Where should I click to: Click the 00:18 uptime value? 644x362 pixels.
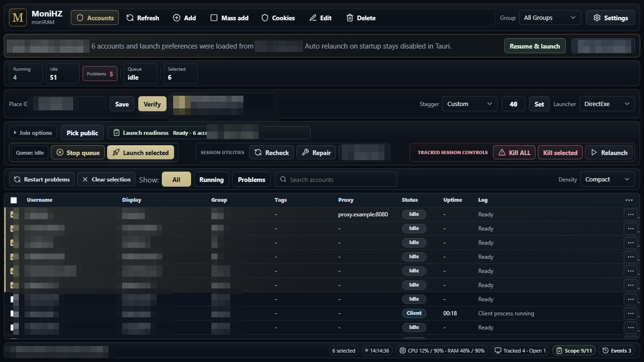(450, 313)
